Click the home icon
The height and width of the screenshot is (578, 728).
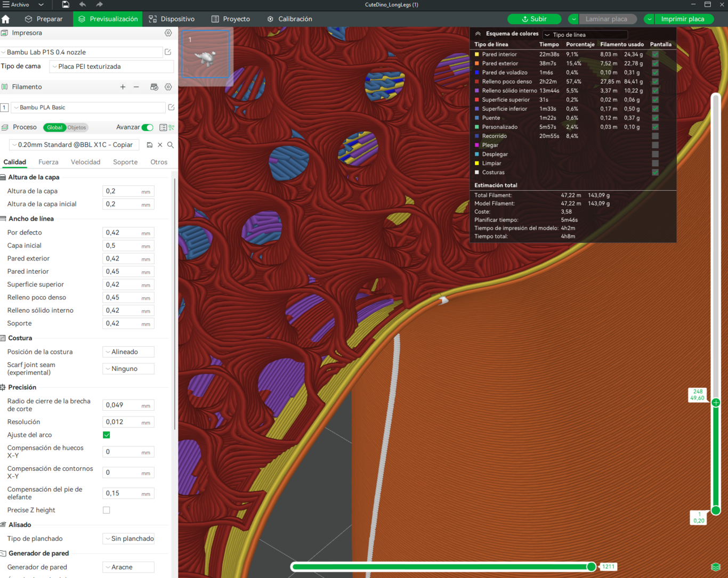click(x=6, y=19)
